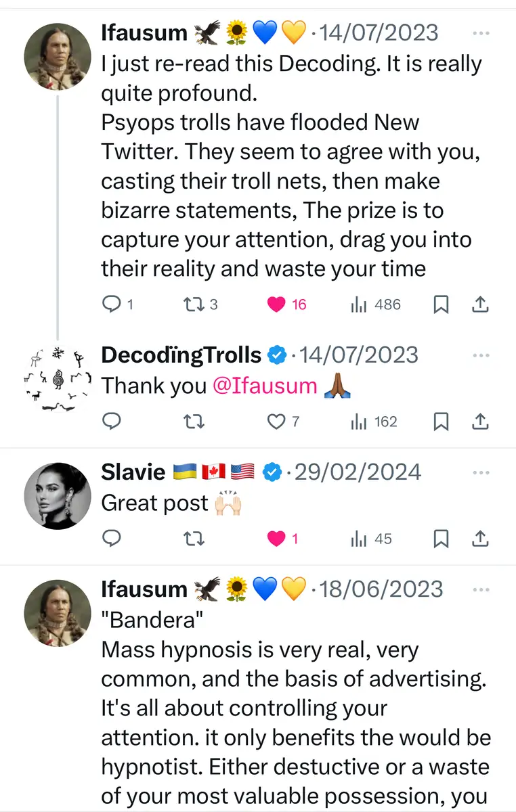Unlike Ifausum's post with 16 likes
Screen dimensions: 516x812
(x=276, y=305)
